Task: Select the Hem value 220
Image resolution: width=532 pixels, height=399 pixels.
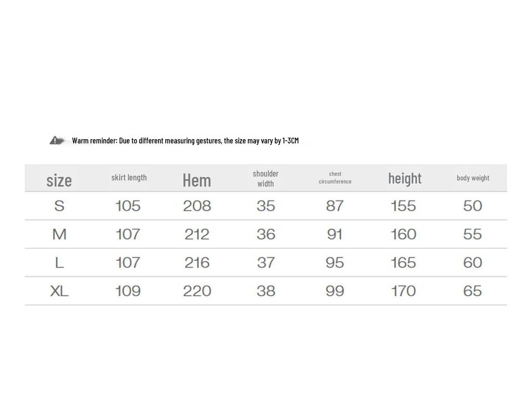Action: (x=197, y=291)
